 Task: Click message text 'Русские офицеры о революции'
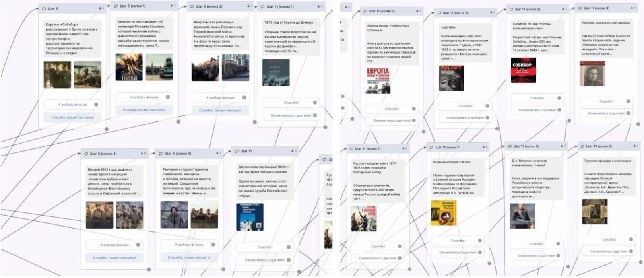point(608,161)
